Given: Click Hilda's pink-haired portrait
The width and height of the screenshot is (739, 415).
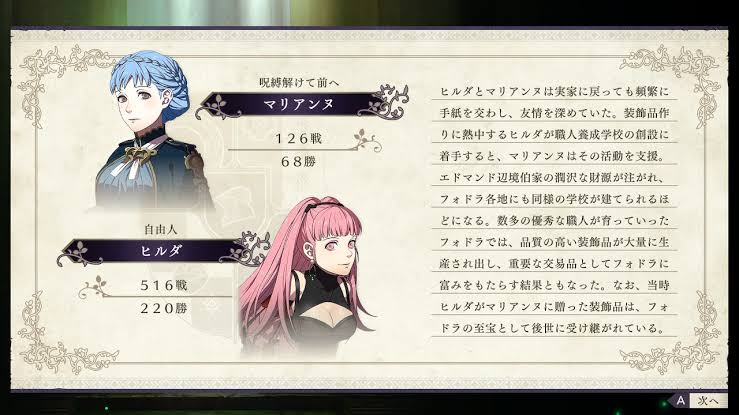Looking at the screenshot, I should point(305,277).
